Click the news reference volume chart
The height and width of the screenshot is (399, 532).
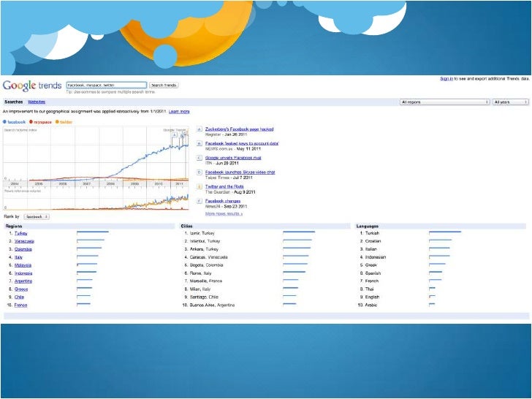[x=96, y=199]
